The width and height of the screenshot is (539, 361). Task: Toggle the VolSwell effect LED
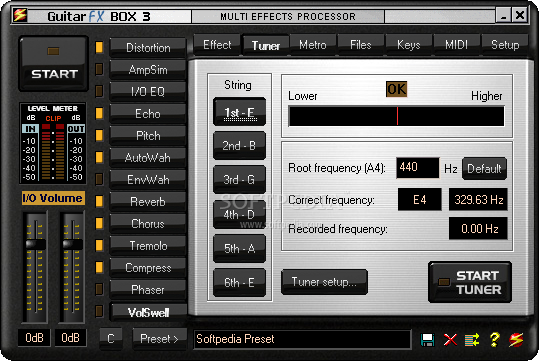click(x=99, y=311)
